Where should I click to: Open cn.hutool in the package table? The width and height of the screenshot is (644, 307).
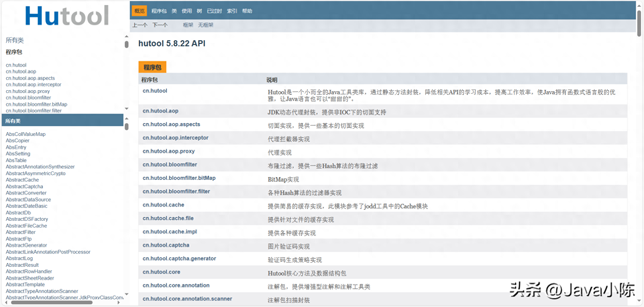[155, 91]
